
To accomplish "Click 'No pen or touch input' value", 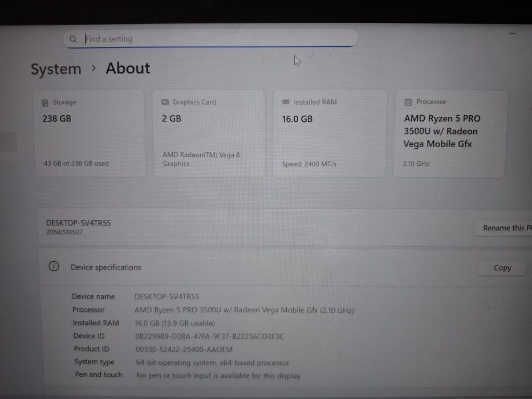I will 218,376.
